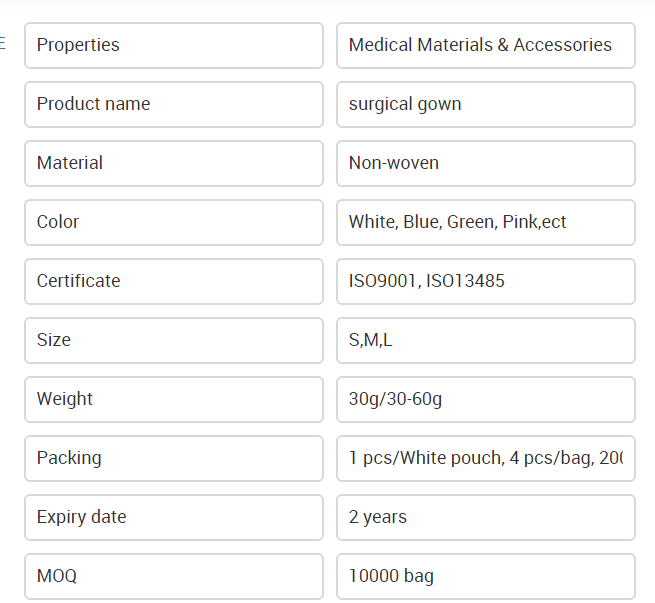Viewport: 655px width, 603px height.
Task: Focus the White, Blue, Green, Pink value field
Action: click(486, 223)
